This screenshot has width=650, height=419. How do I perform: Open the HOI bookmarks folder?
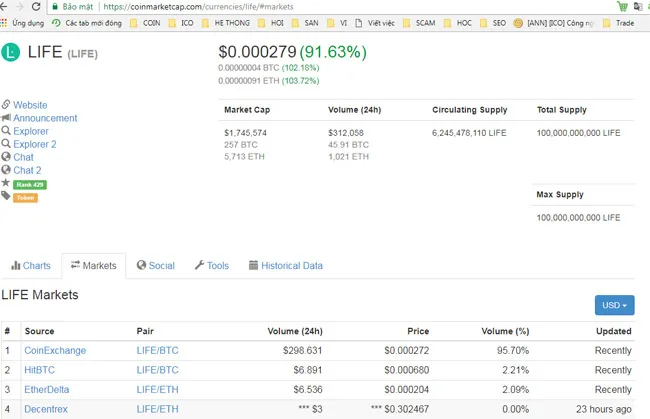(x=271, y=23)
